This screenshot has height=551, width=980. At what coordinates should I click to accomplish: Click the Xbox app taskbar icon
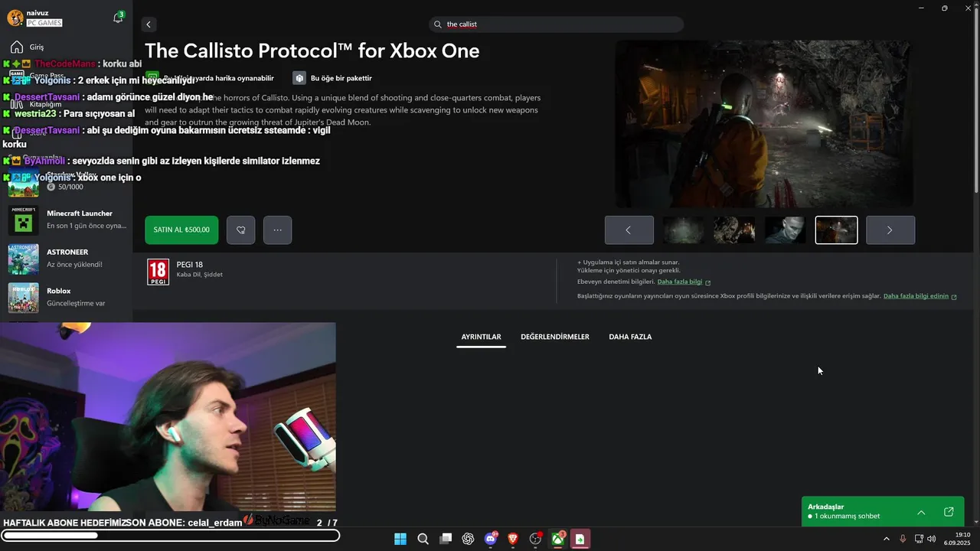(x=558, y=540)
